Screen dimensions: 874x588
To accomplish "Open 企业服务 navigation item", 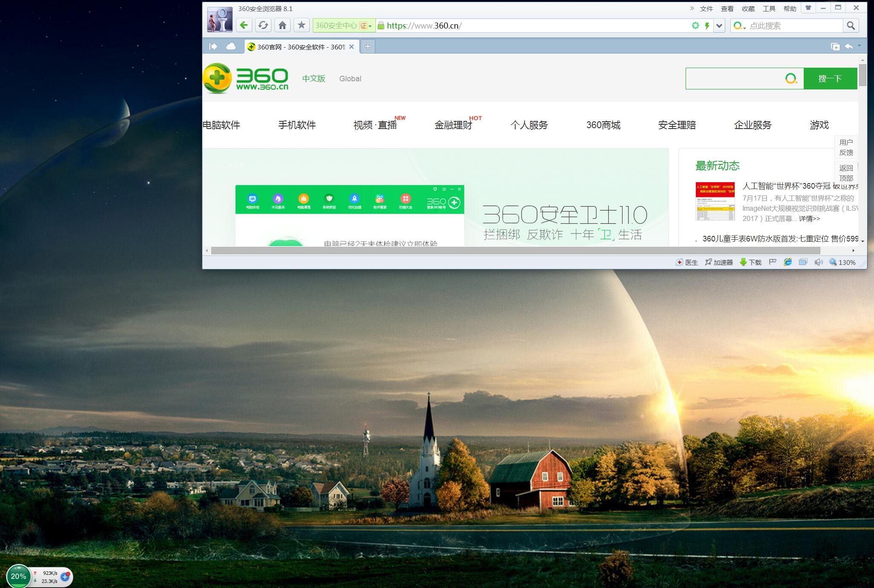I will tap(753, 125).
